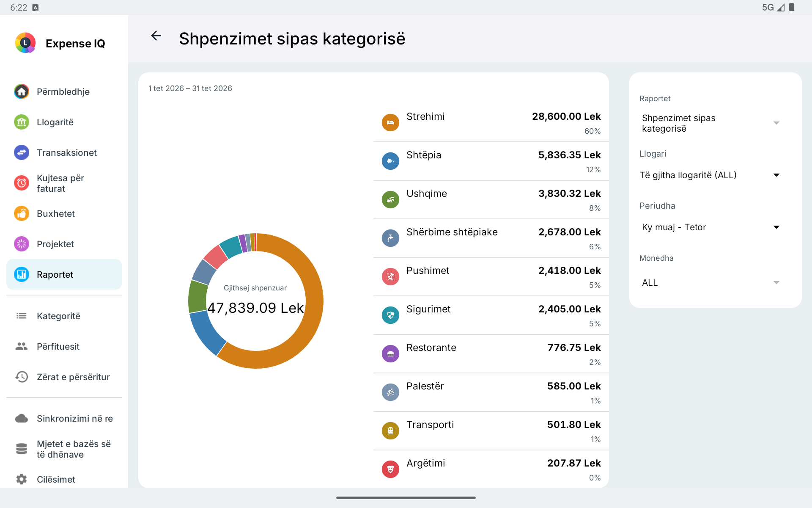Open the Transaksionet arrows icon
Screen dimensions: 812x508
point(22,152)
